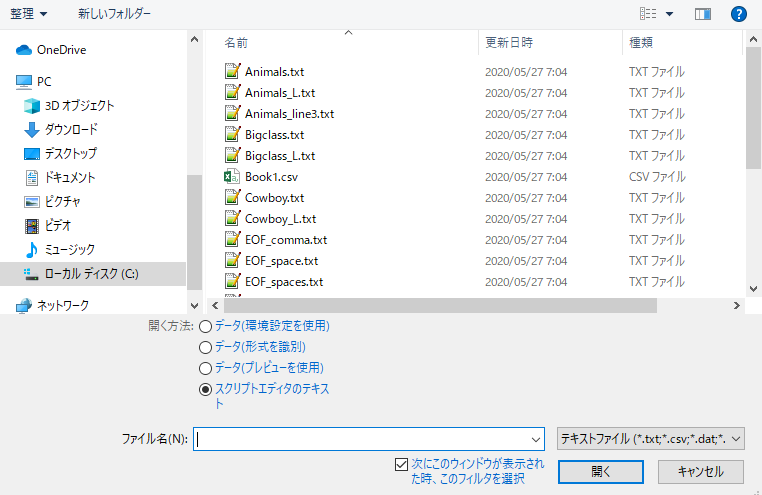Click the navigation pane scroll up arrow

point(194,39)
